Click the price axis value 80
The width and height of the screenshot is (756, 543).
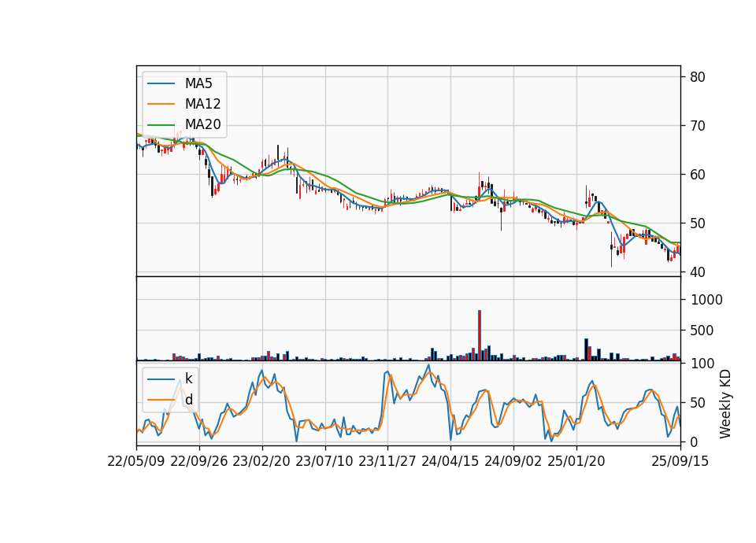[698, 77]
